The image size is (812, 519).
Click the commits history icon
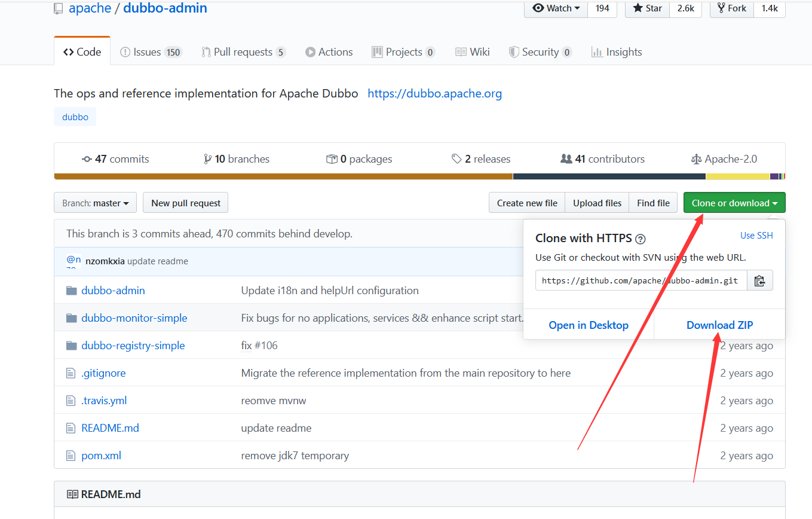coord(87,159)
